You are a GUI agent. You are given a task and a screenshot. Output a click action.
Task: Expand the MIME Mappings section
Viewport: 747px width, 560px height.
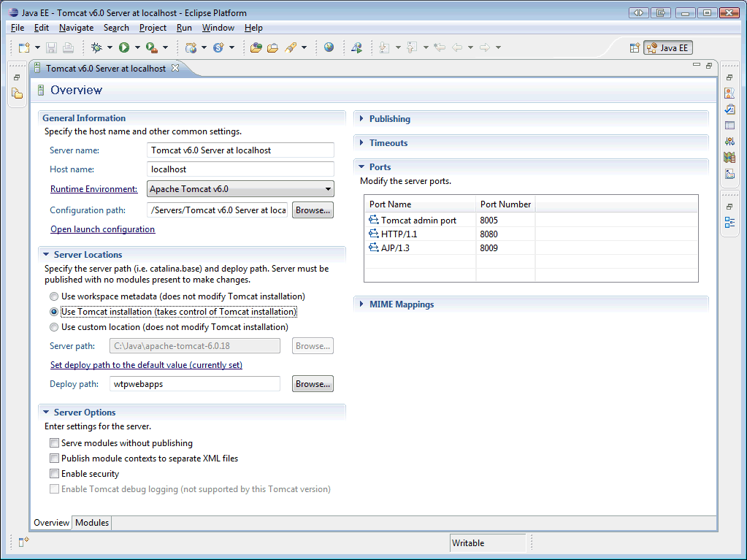tap(361, 304)
